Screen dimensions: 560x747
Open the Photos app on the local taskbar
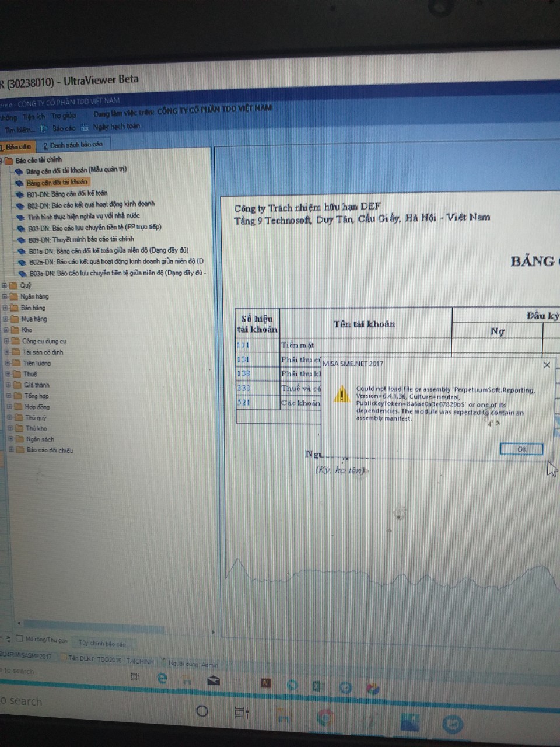pyautogui.click(x=411, y=722)
